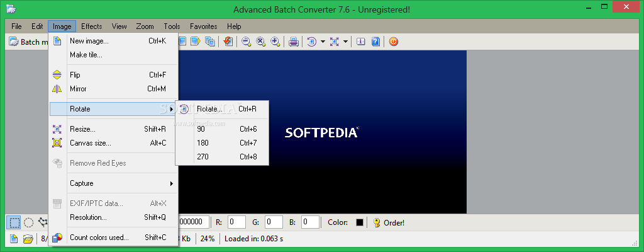Choose Make tile... menu entry
644x252 pixels.
pyautogui.click(x=113, y=55)
